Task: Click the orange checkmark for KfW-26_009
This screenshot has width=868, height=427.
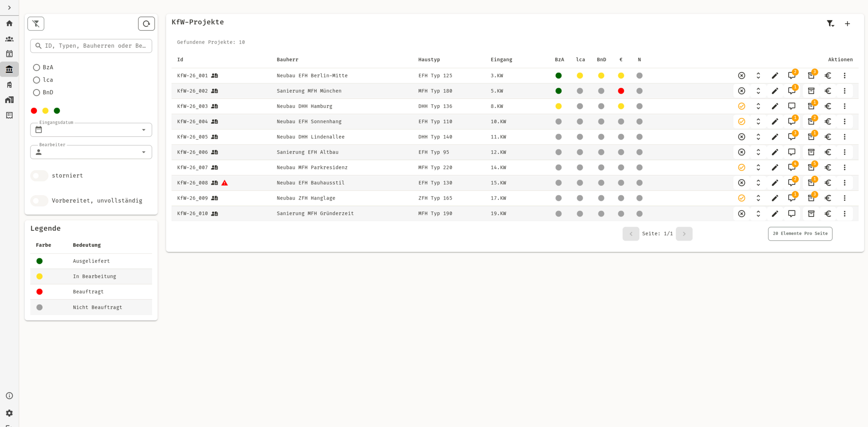Action: tap(742, 198)
